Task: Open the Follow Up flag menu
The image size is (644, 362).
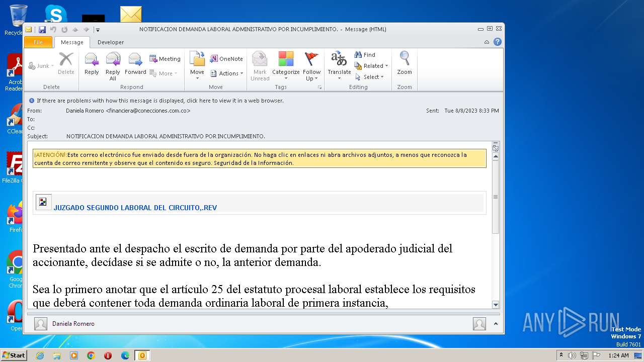Action: 311,66
